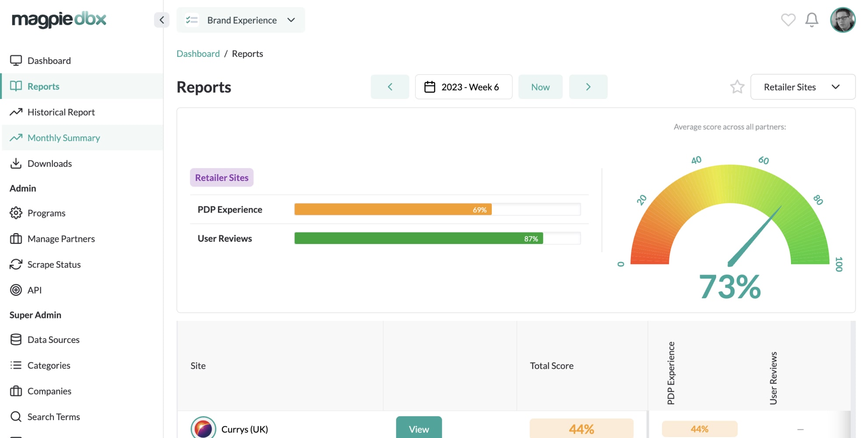Click the Historical Report trend icon

[16, 112]
